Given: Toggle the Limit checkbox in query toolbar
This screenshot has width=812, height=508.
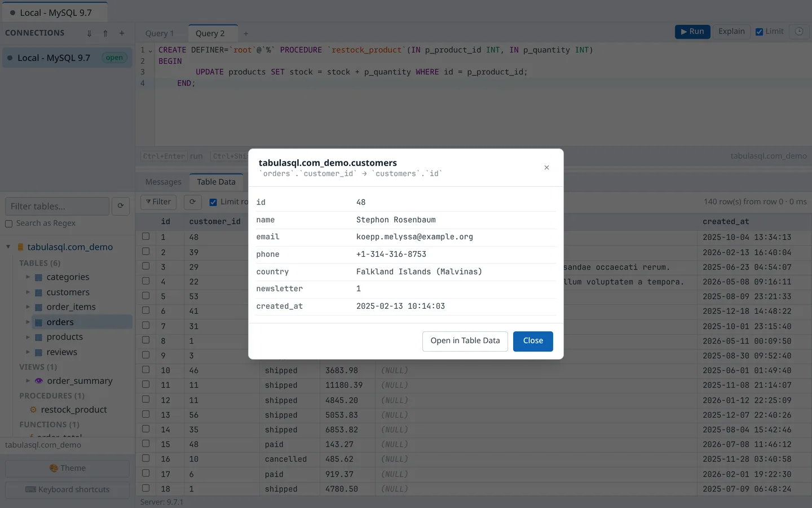Looking at the screenshot, I should tap(760, 32).
